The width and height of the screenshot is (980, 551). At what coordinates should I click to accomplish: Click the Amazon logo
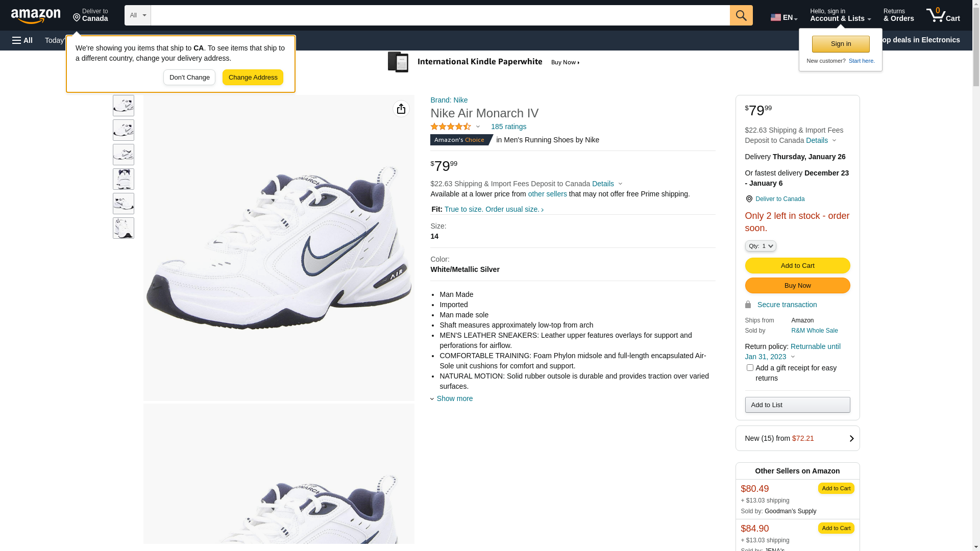(36, 16)
